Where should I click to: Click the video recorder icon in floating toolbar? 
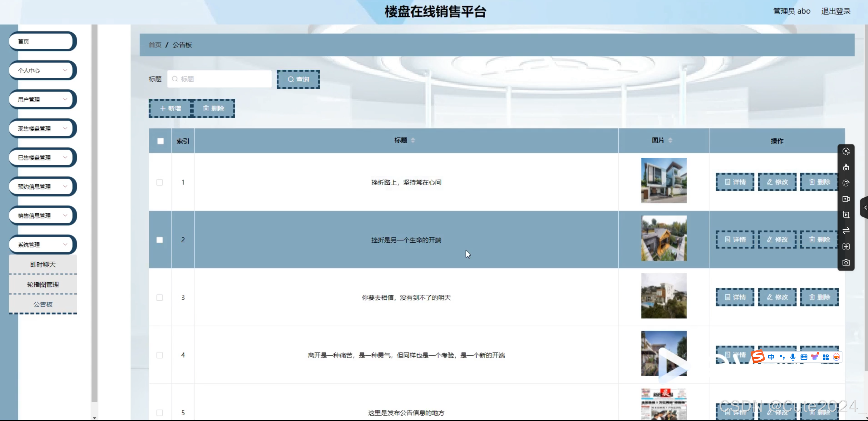click(846, 199)
